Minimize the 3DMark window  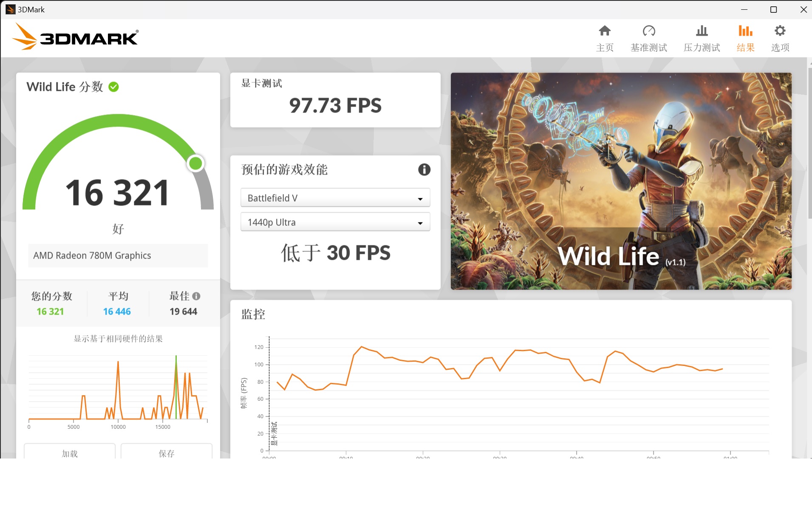(744, 9)
